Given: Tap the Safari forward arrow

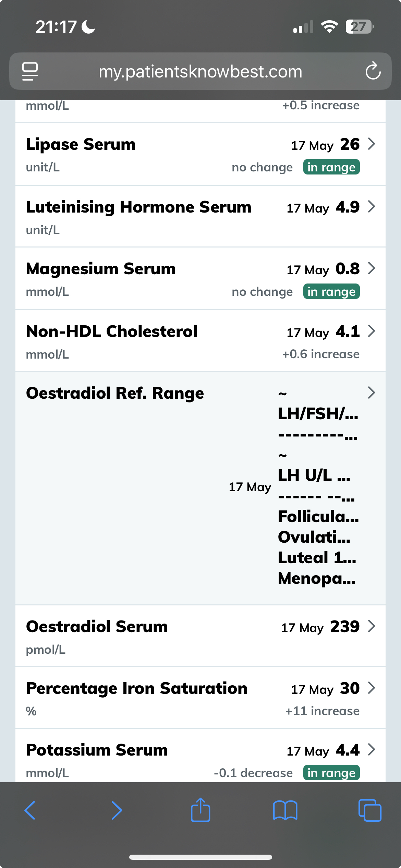Looking at the screenshot, I should pos(117,810).
